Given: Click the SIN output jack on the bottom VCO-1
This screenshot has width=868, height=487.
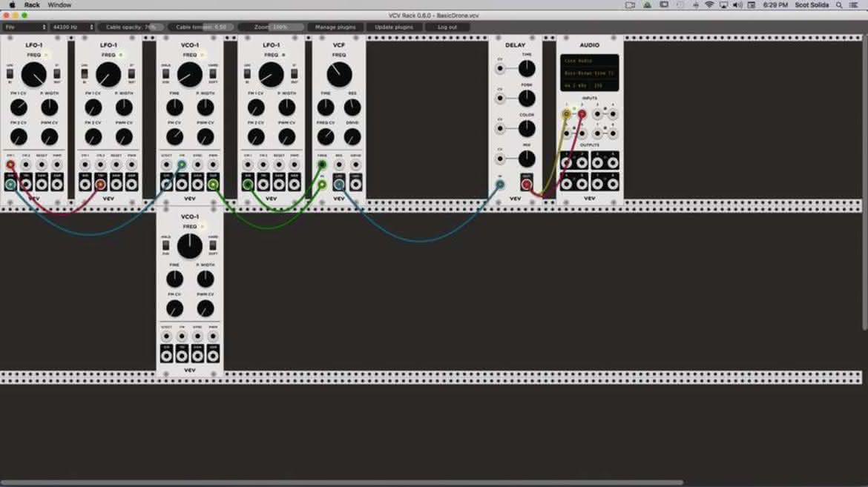Looking at the screenshot, I should (166, 356).
